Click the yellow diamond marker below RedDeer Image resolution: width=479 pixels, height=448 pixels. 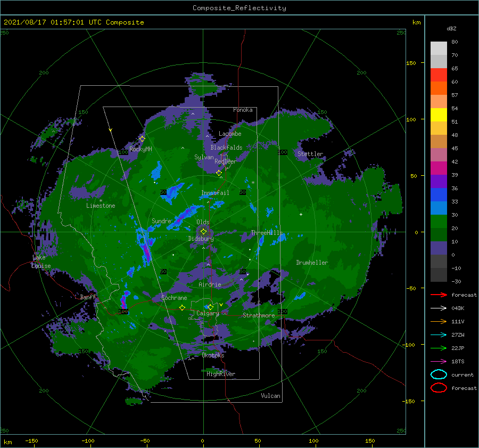tap(219, 173)
